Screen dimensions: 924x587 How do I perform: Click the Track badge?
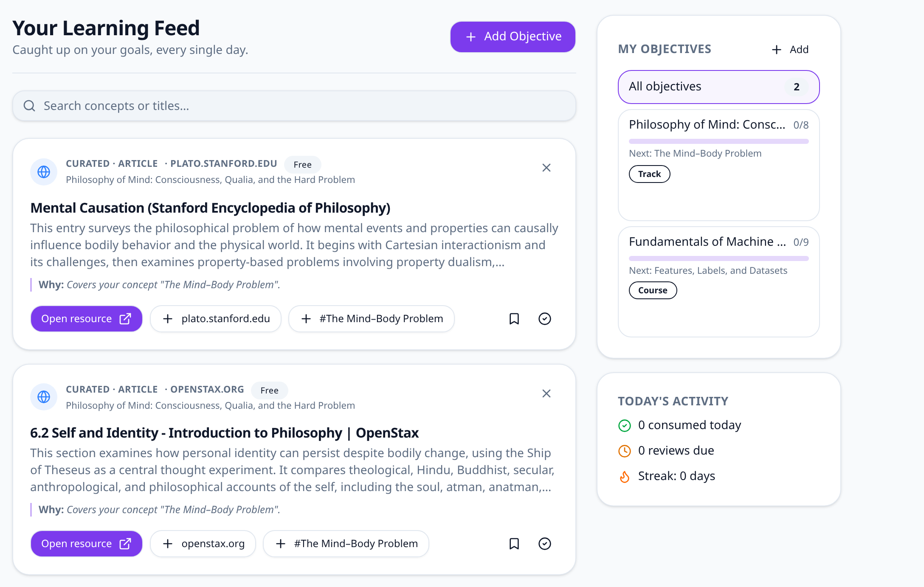650,174
